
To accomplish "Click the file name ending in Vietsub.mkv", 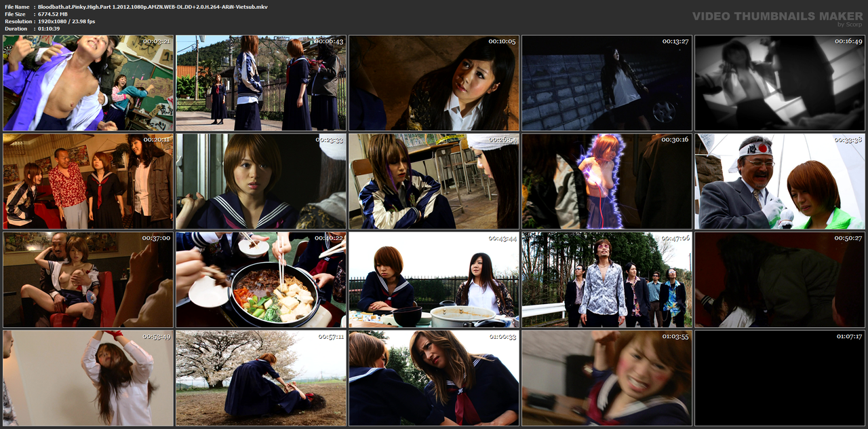I will [153, 6].
